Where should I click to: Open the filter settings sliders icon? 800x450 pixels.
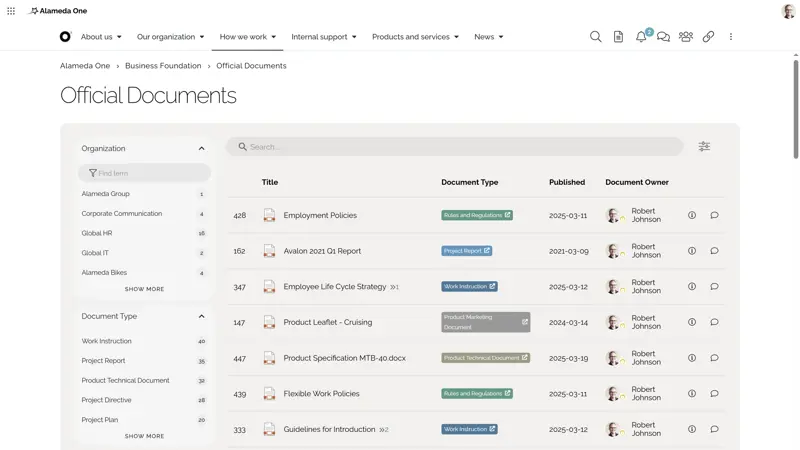click(x=704, y=146)
